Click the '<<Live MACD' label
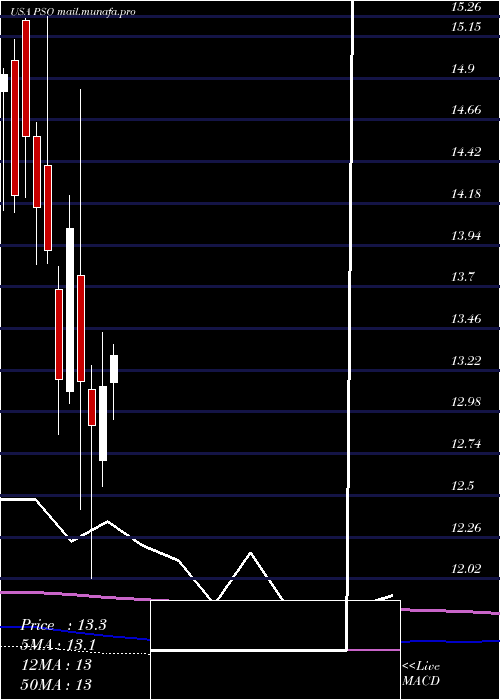 point(421,673)
